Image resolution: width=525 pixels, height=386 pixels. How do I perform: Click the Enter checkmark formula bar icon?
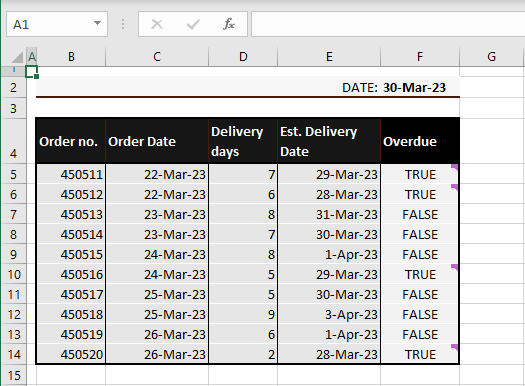[x=193, y=24]
